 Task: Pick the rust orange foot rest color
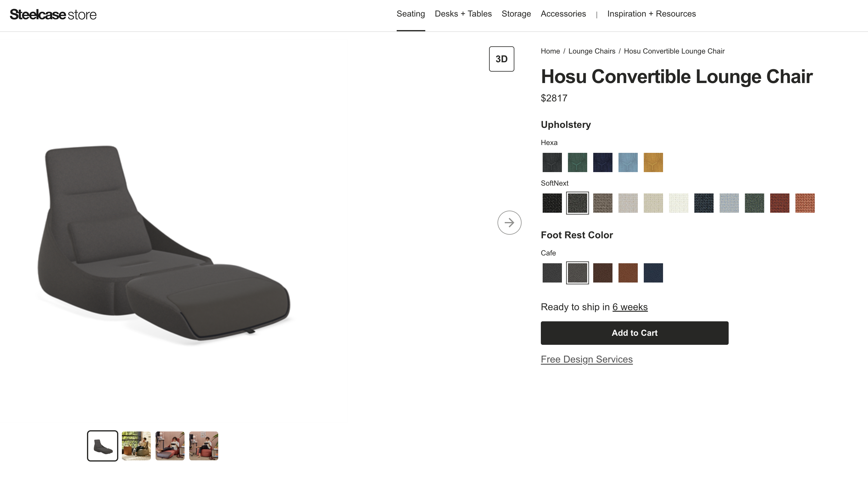(628, 273)
